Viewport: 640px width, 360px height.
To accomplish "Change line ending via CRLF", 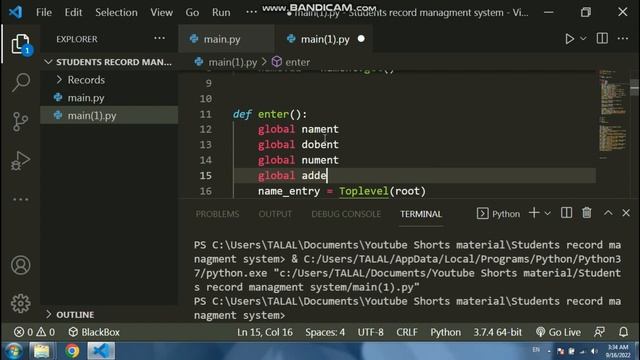I will pos(407,332).
